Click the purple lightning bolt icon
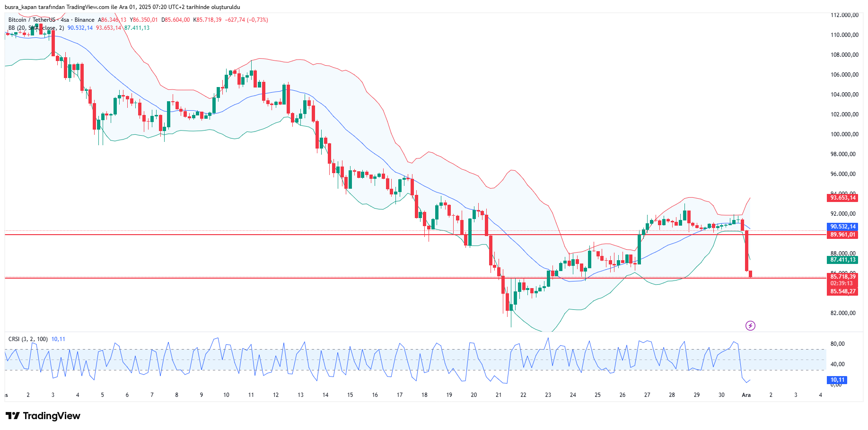This screenshot has height=430, width=868. click(750, 325)
